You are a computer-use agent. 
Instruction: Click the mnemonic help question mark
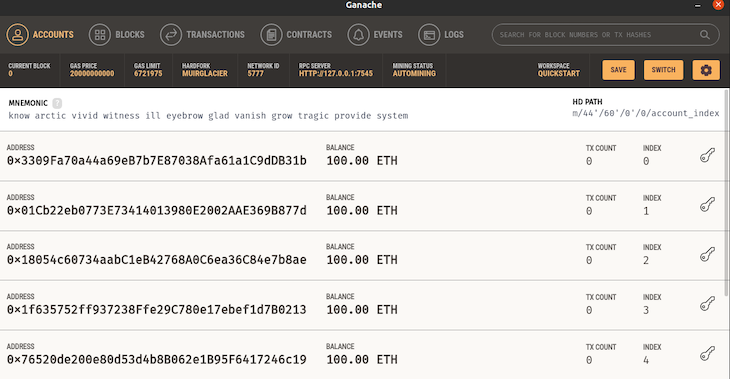[57, 103]
